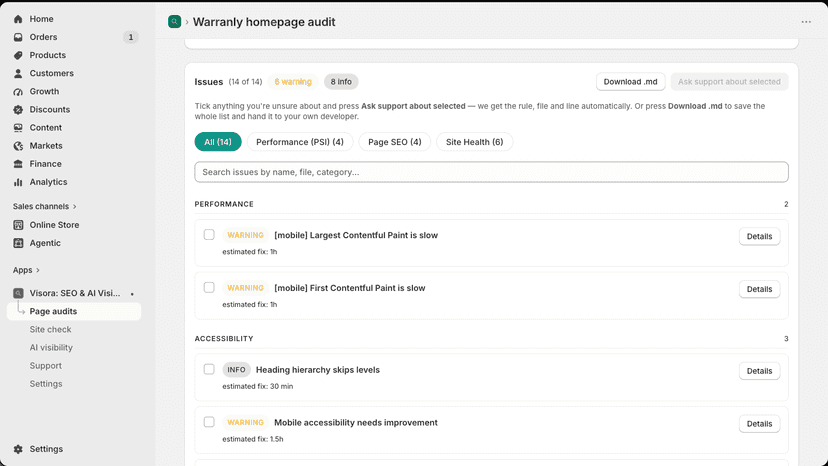828x466 pixels.
Task: Focus the Search issues input field
Action: (491, 172)
